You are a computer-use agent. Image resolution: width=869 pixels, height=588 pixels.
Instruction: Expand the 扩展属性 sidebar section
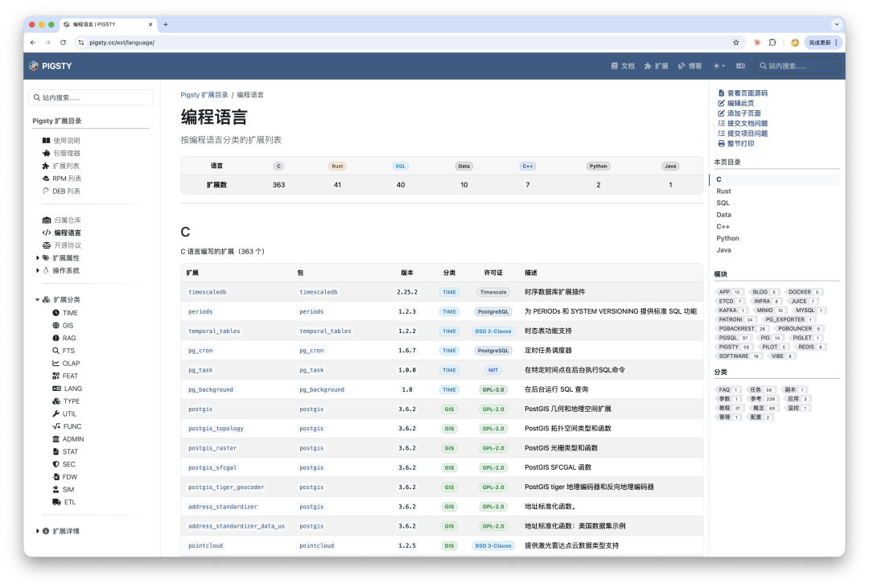click(38, 258)
